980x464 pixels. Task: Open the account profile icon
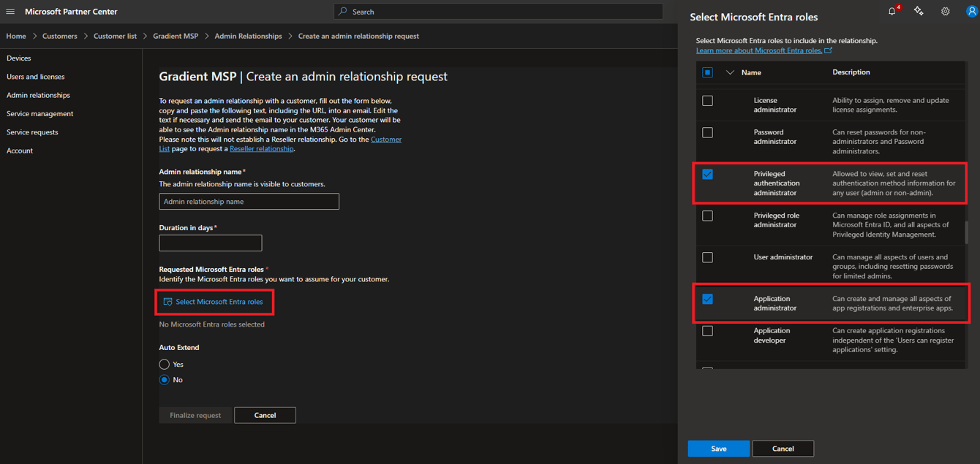[x=970, y=11]
